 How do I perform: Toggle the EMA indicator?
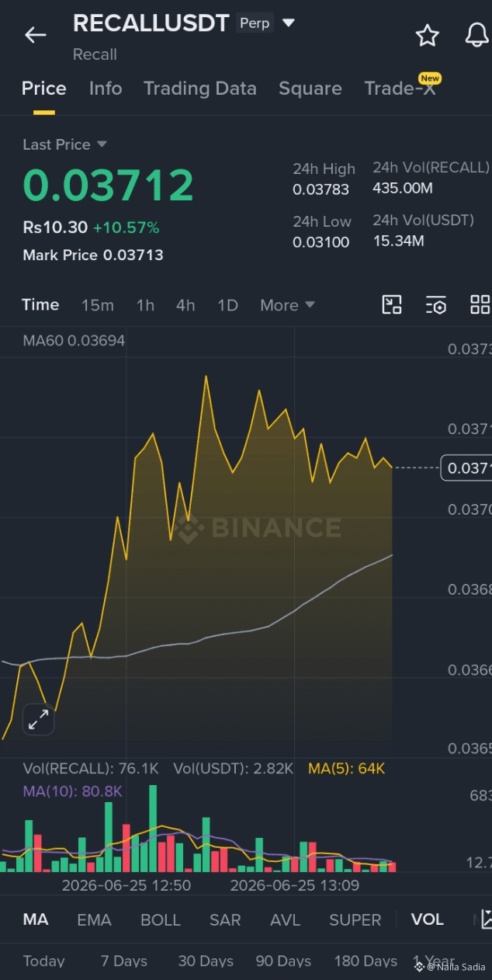pos(94,920)
